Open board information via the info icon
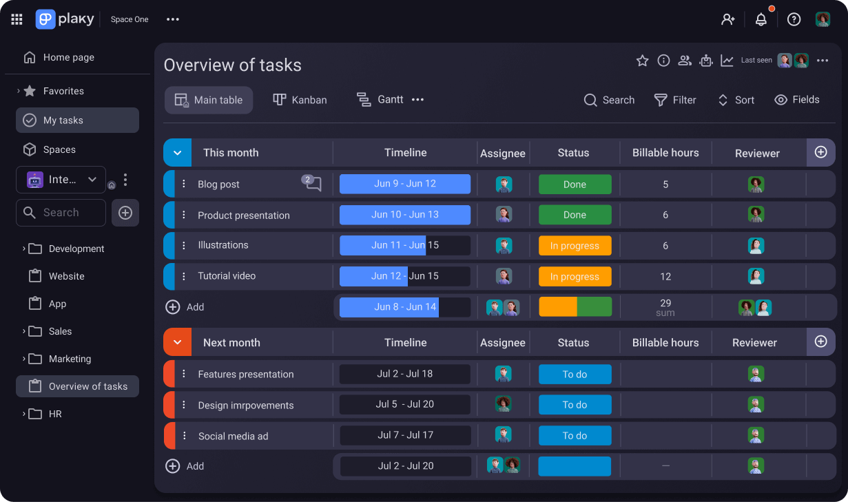The height and width of the screenshot is (504, 848). pos(663,61)
